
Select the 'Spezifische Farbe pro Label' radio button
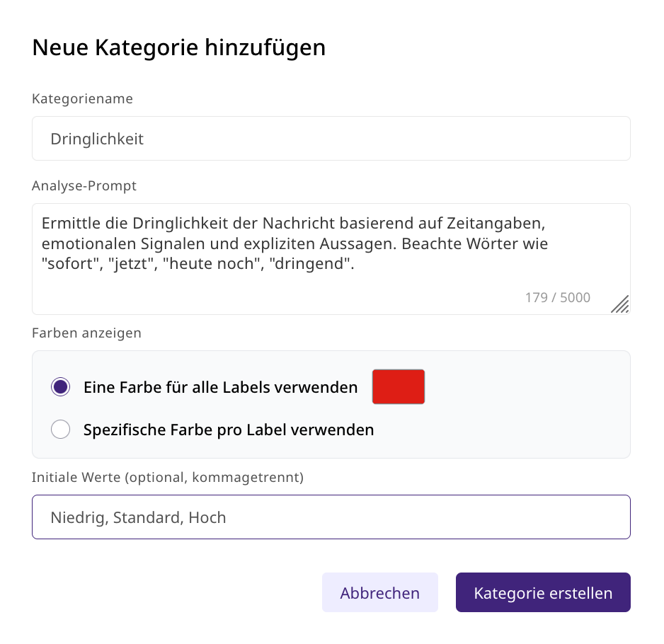coord(61,430)
